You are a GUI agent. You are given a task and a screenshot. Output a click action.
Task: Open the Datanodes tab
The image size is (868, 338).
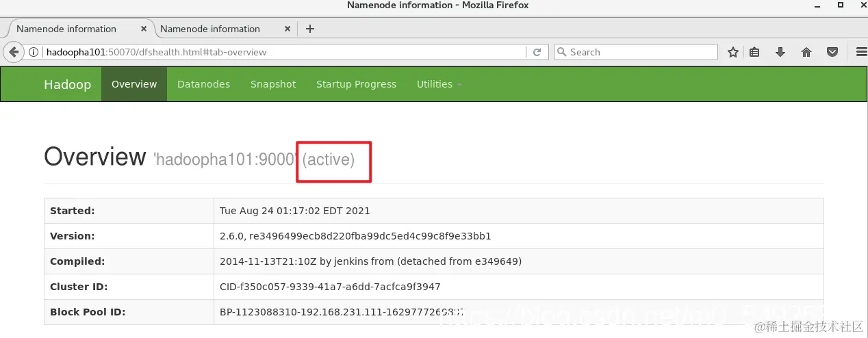(x=203, y=84)
